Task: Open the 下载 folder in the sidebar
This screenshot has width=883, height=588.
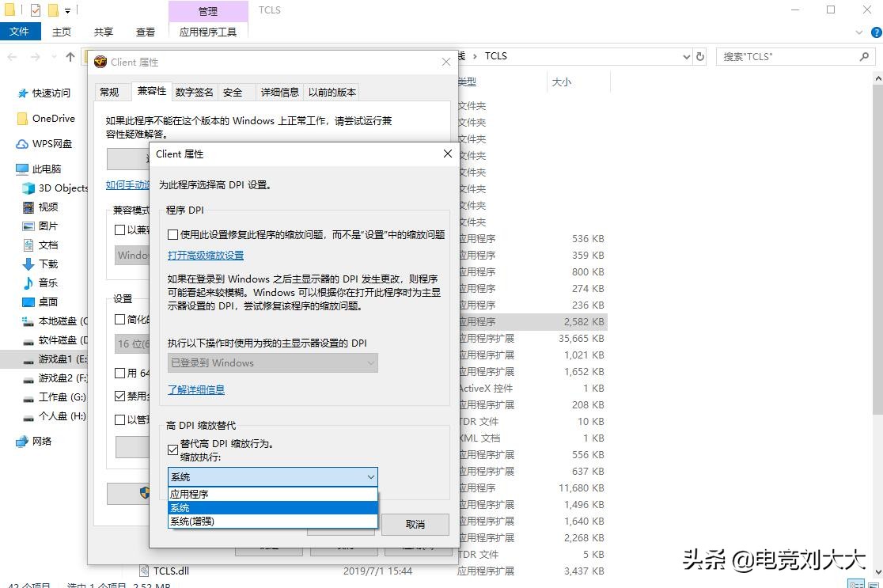Action: (46, 264)
